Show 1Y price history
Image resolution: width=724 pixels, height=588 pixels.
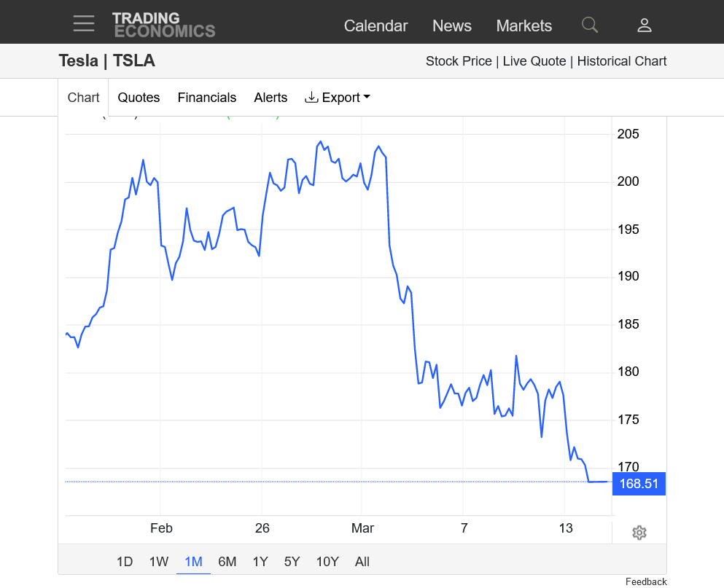pos(260,562)
